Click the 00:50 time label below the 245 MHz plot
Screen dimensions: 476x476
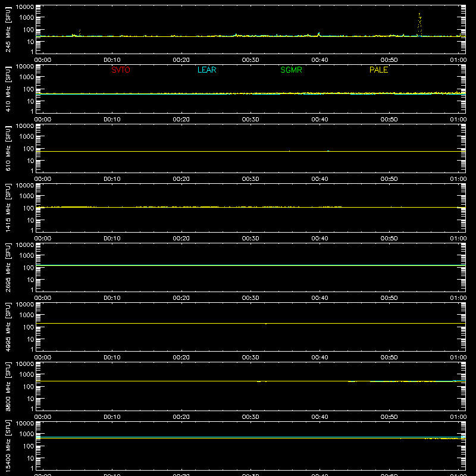pos(389,60)
